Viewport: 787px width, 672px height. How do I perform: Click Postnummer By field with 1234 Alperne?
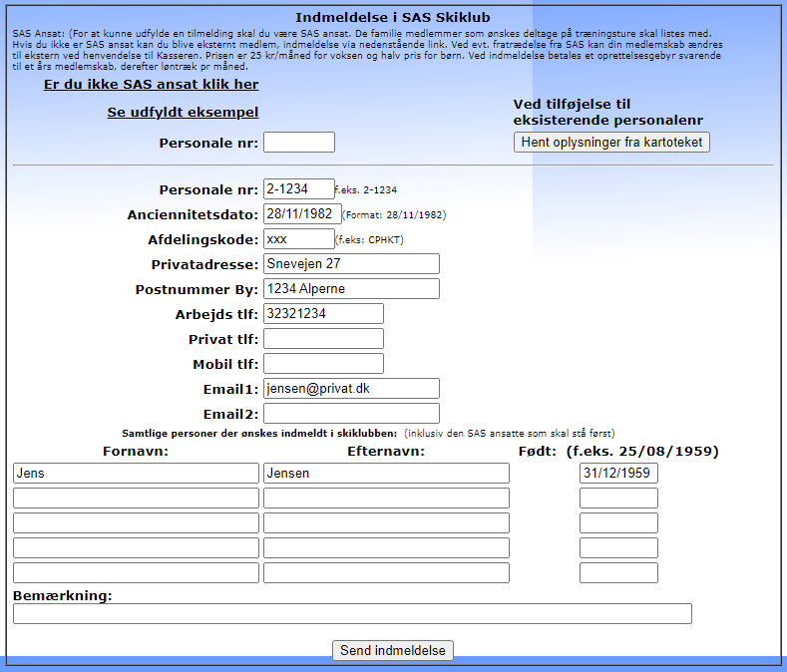[x=351, y=288]
